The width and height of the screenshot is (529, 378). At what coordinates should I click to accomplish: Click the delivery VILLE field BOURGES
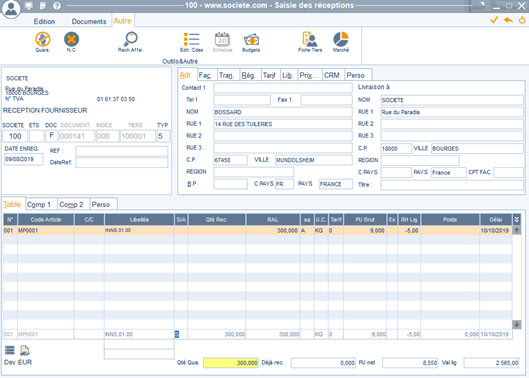tap(477, 148)
